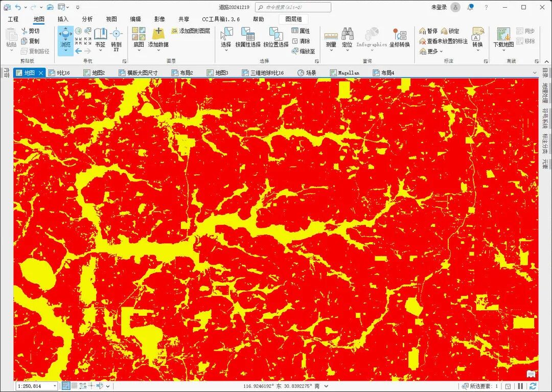Open the Layer Group (图层组) contextual tab

(x=293, y=19)
